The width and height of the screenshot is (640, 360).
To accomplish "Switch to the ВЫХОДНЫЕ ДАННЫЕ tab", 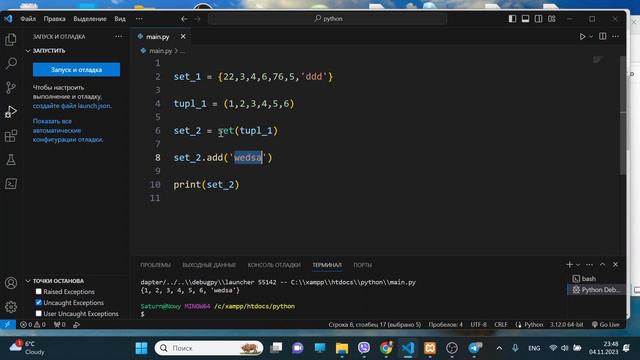I will (209, 265).
